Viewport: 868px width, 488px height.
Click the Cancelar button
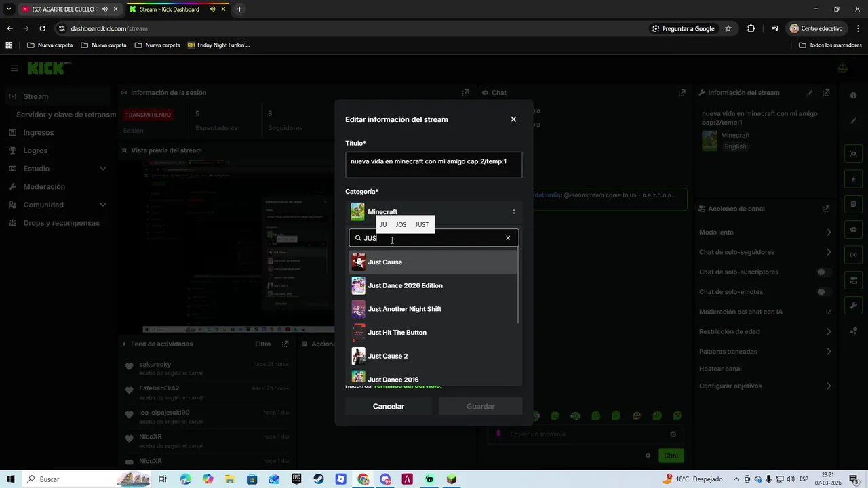click(389, 407)
